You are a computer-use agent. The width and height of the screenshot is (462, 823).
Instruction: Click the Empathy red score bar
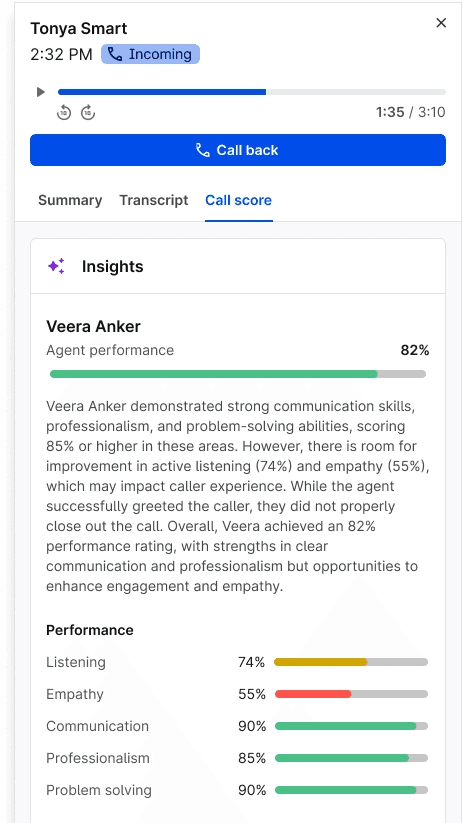click(351, 694)
